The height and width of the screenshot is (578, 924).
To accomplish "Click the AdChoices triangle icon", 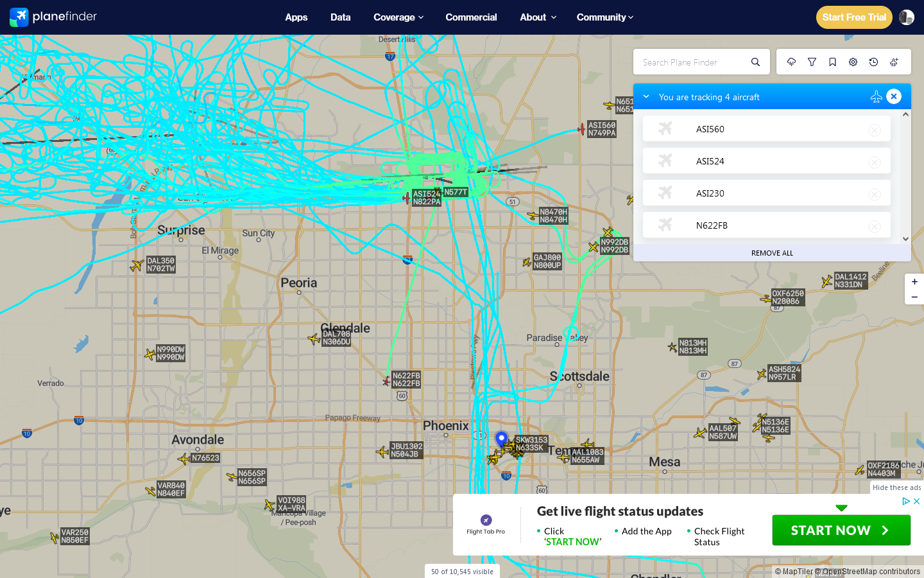I will point(906,501).
